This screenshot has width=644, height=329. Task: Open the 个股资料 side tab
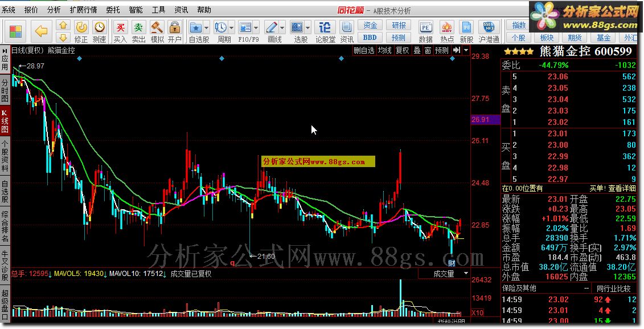pyautogui.click(x=5, y=156)
